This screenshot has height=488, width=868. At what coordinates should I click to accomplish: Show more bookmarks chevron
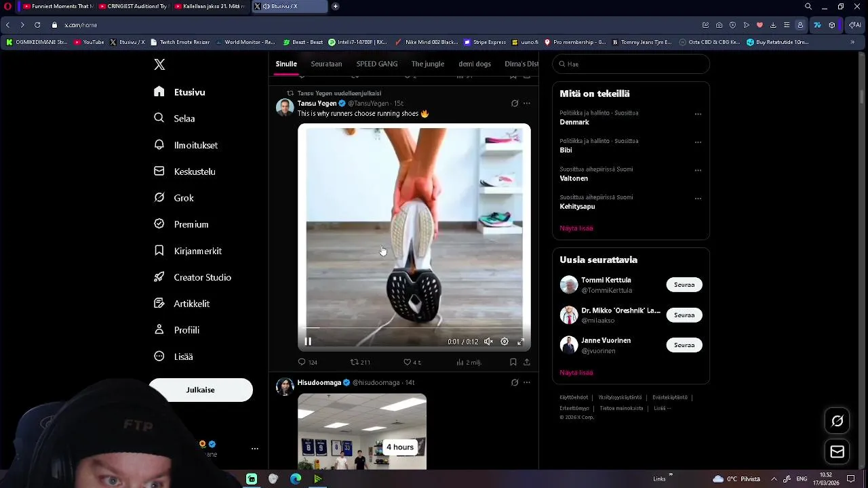coord(852,42)
